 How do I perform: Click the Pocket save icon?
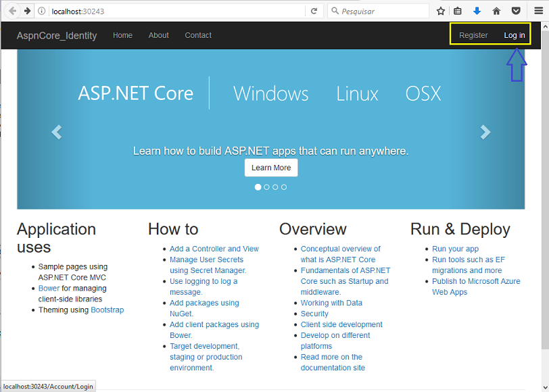pos(516,11)
